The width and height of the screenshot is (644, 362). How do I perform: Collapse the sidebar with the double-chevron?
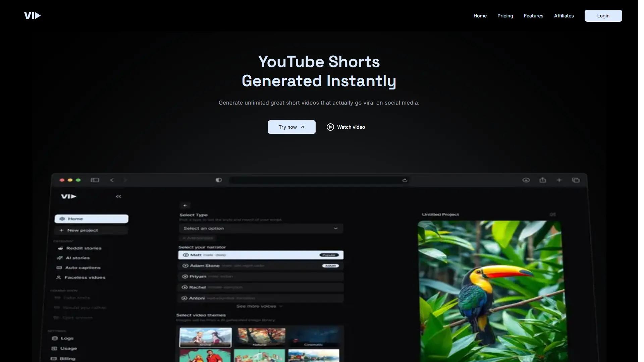pos(118,196)
